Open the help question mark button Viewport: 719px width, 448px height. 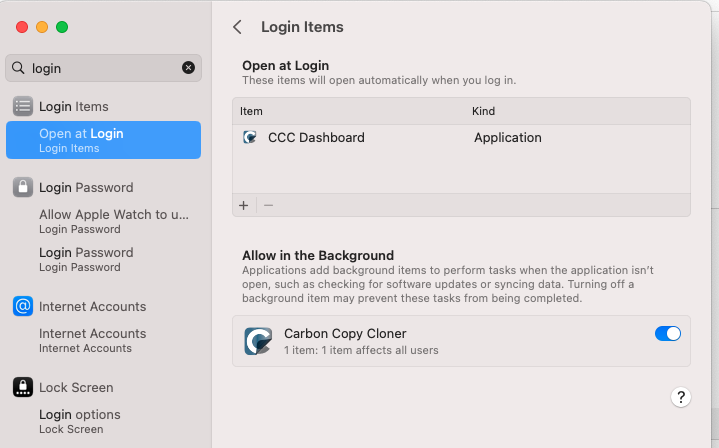pyautogui.click(x=680, y=397)
